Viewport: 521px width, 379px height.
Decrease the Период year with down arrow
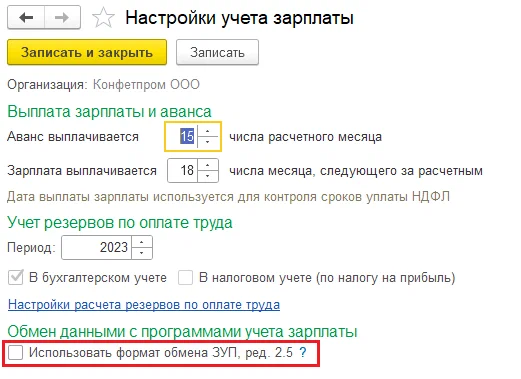pos(142,253)
